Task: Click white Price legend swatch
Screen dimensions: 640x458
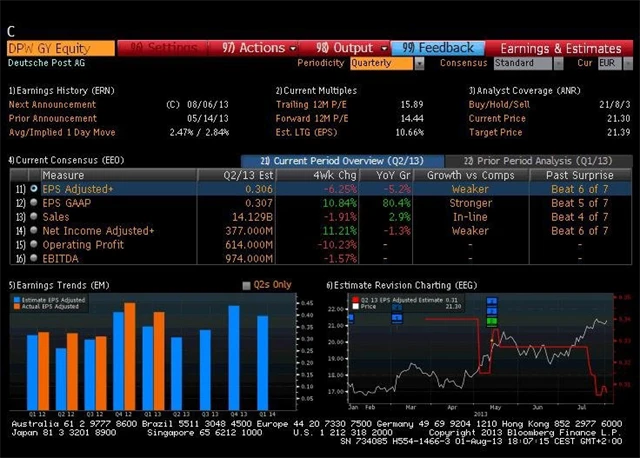Action: (x=356, y=306)
